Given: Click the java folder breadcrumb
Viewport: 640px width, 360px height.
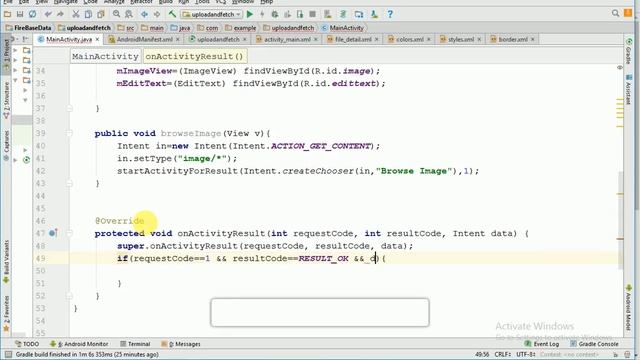Looking at the screenshot, I should click(x=180, y=28).
